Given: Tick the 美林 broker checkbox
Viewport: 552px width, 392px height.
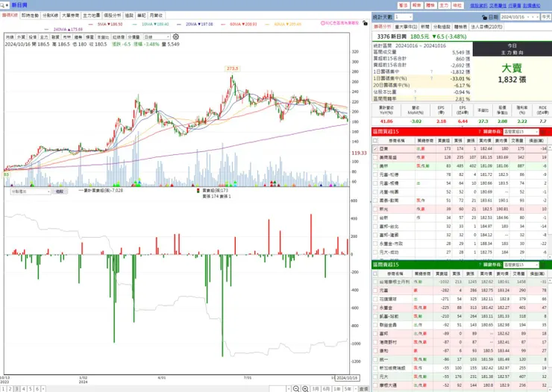Looking at the screenshot, I should [375, 166].
